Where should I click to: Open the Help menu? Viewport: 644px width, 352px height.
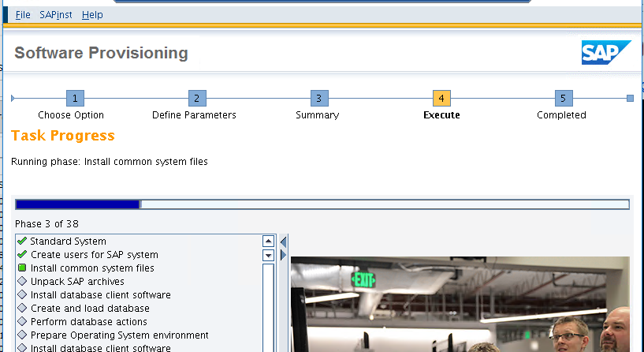(x=92, y=15)
